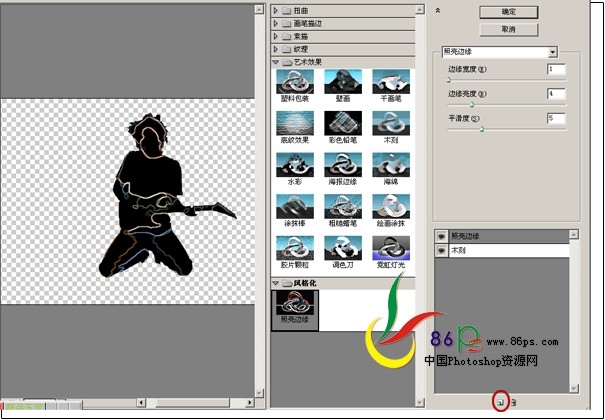The image size is (605, 420).
Task: Click the 边缘亮度 value input field
Action: (556, 94)
